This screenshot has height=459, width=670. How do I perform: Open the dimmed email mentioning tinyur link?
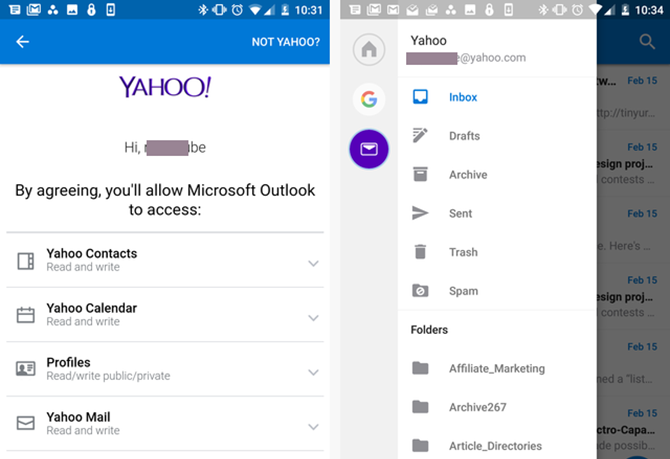[633, 97]
